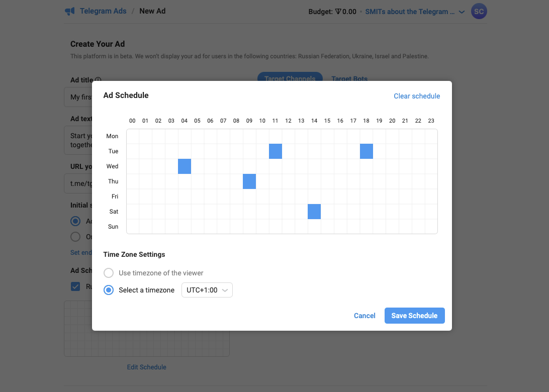Click the Clear schedule link
This screenshot has height=392, width=549.
[417, 96]
